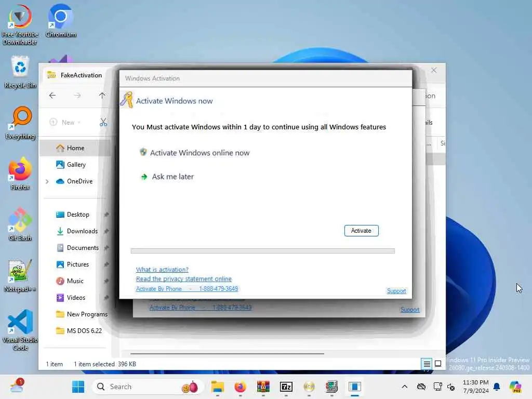Click the network tray icon

click(x=437, y=387)
